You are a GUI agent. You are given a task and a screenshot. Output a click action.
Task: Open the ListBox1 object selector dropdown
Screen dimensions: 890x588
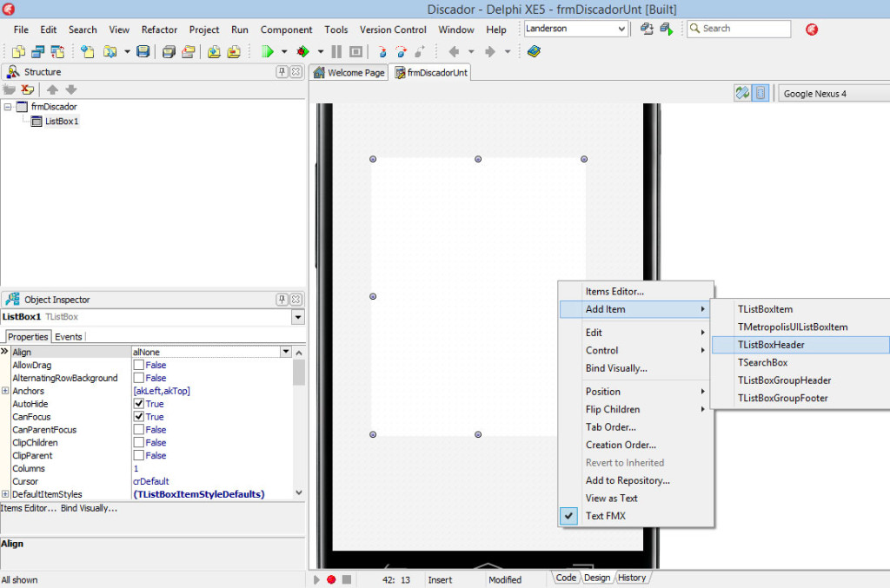point(298,317)
